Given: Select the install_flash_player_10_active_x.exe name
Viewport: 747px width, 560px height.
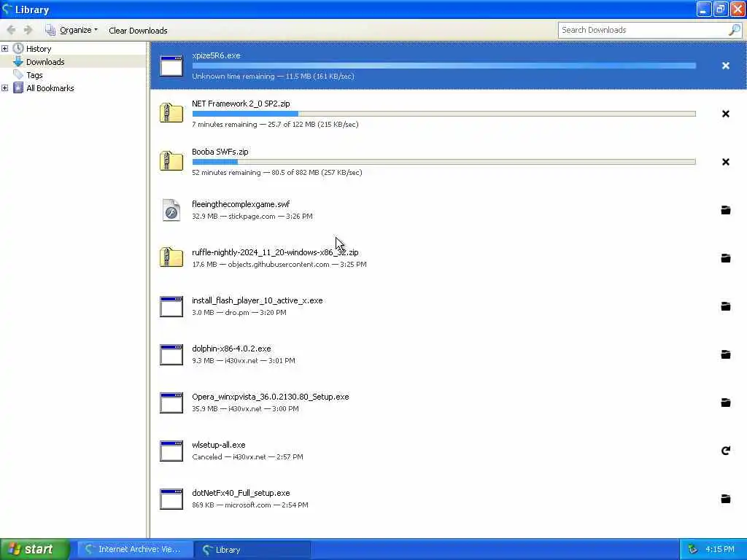Looking at the screenshot, I should pos(258,300).
